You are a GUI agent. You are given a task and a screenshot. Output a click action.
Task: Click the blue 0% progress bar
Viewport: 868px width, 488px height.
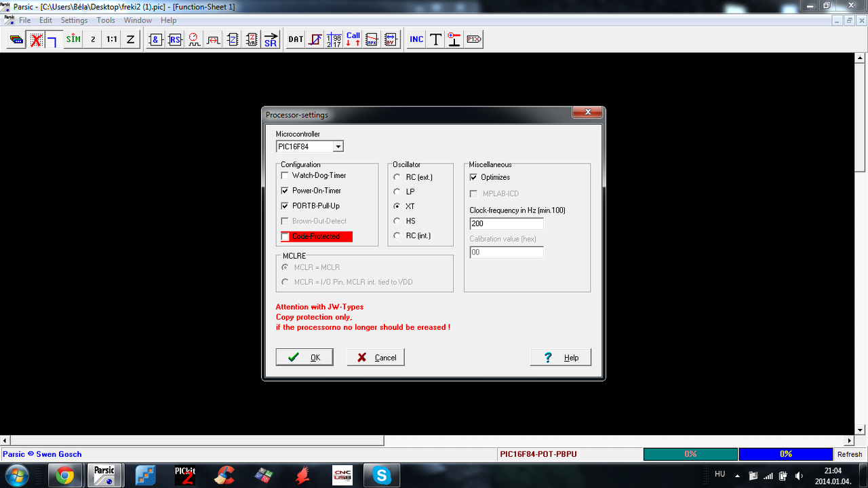[785, 454]
